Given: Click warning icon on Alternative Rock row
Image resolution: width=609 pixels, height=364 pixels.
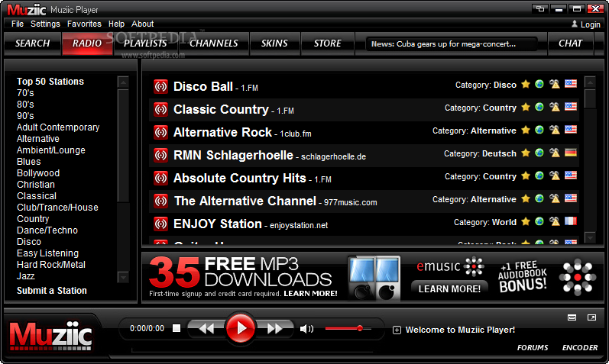Looking at the screenshot, I should coord(555,130).
